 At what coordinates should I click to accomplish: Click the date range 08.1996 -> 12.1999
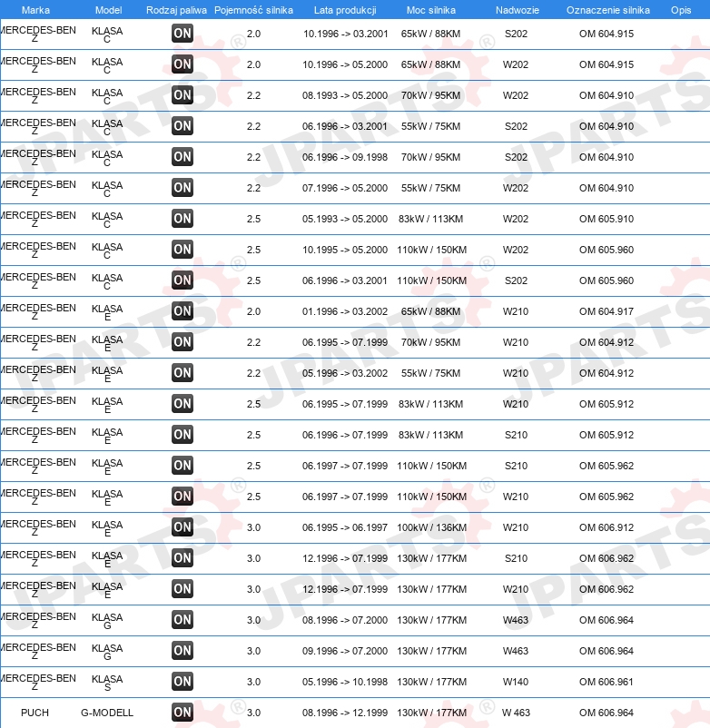click(x=345, y=713)
